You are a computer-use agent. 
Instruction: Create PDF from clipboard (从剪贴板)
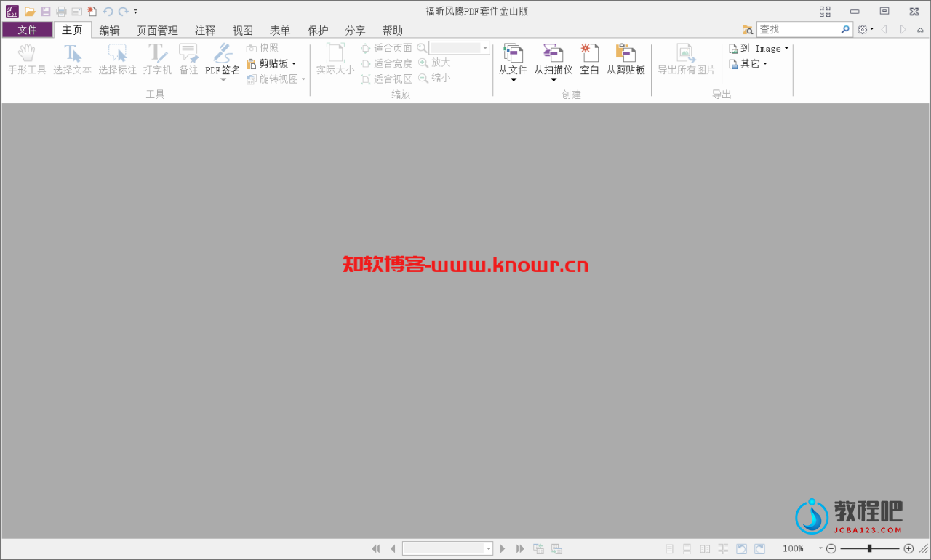click(626, 60)
